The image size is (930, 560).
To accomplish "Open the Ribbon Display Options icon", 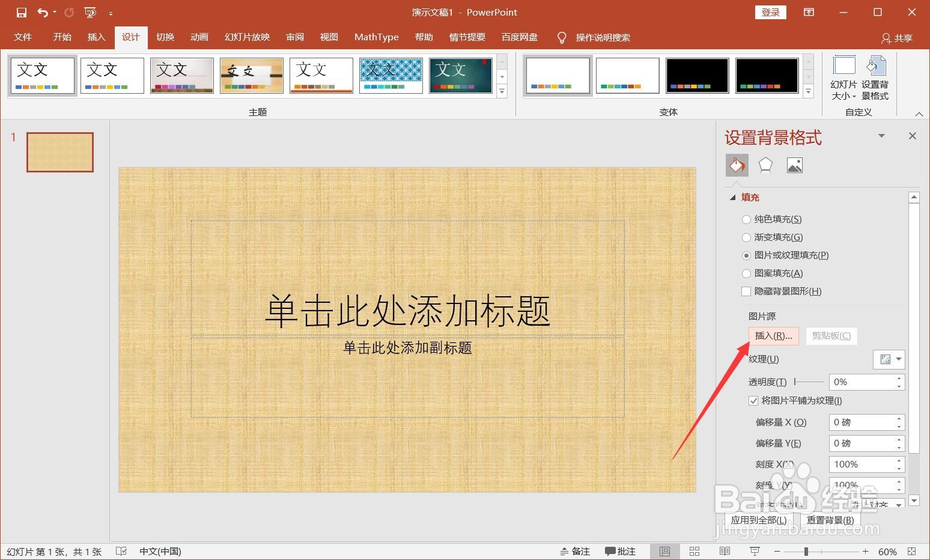I will click(809, 12).
